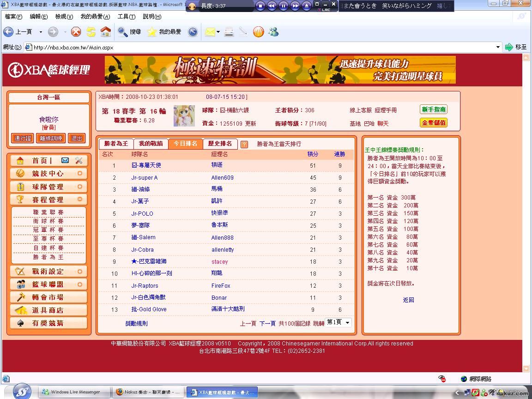
Task: Click the gavel icon for 轉會市場
Action: click(20, 297)
